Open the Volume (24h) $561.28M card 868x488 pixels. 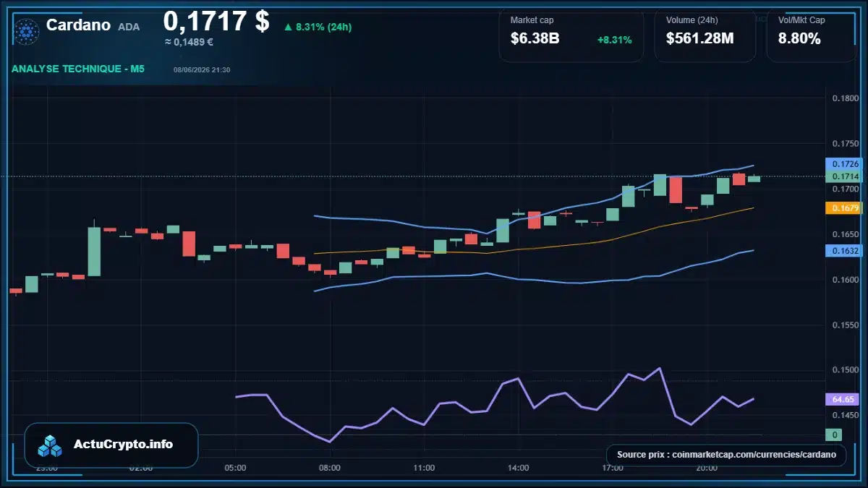(x=705, y=35)
